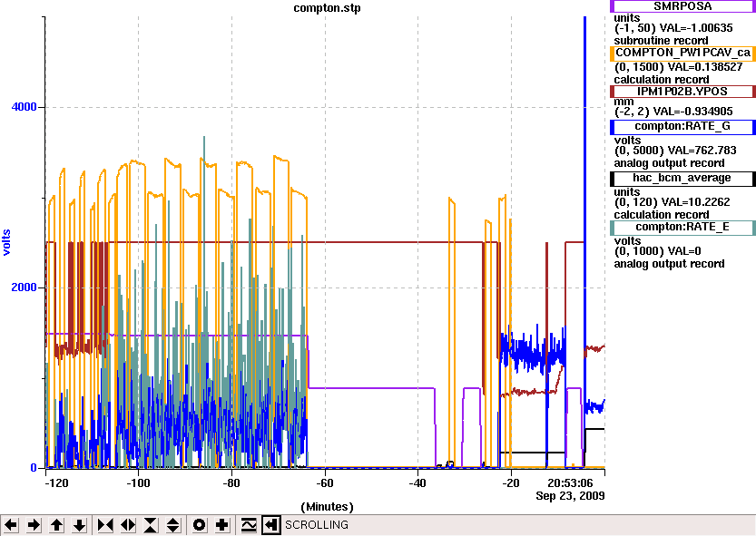Click the SCROLLING status label
Screen dimensions: 756x536
[x=316, y=525]
